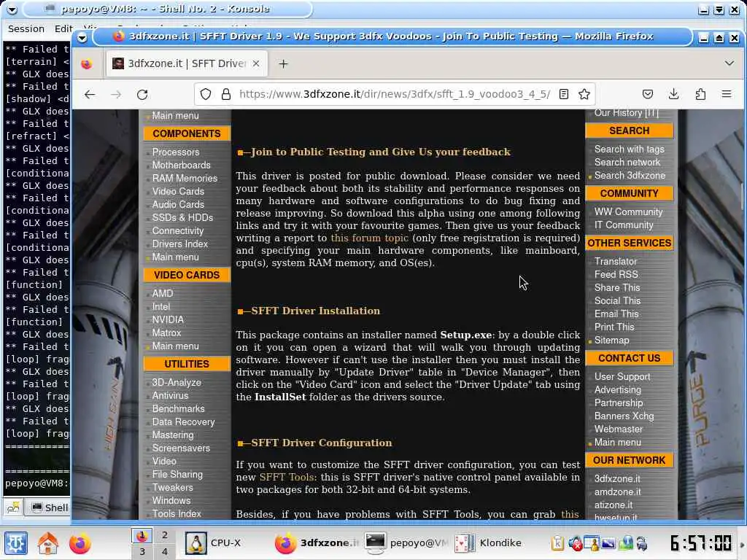Open Firefox View pinned icon
747x560 pixels.
pos(86,64)
